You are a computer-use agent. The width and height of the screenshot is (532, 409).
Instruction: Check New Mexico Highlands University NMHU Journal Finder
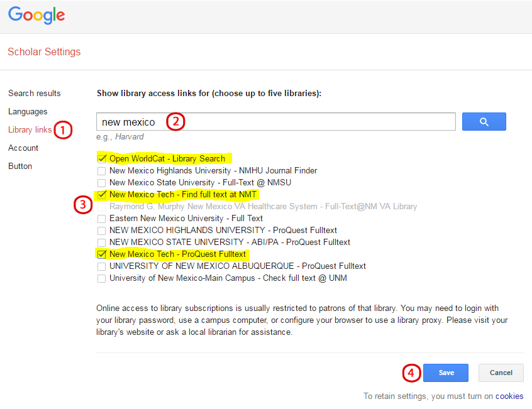tap(101, 171)
